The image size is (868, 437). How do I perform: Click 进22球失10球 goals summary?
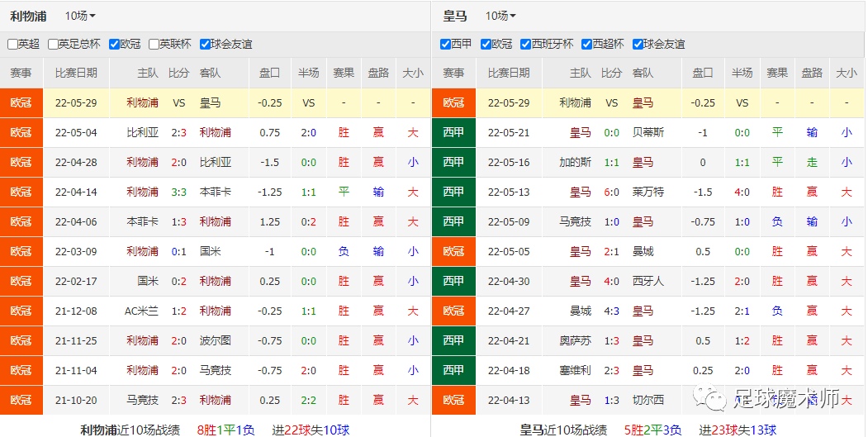(x=311, y=430)
